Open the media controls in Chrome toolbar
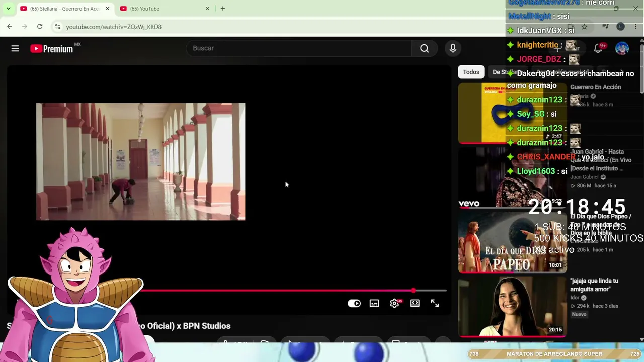 (x=606, y=27)
